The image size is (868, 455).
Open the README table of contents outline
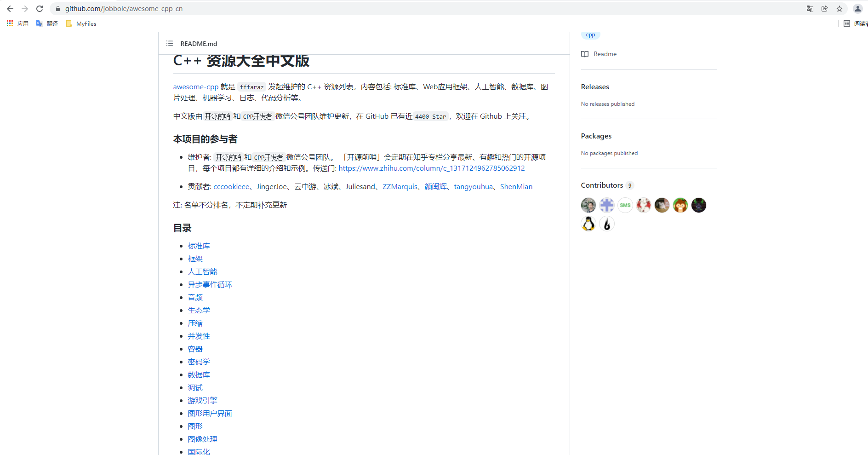(x=170, y=43)
